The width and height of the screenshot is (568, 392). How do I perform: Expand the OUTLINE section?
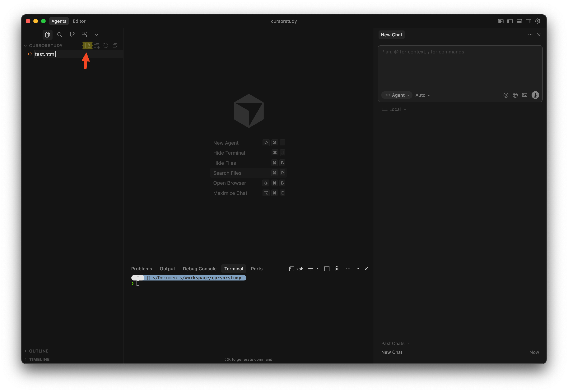39,351
